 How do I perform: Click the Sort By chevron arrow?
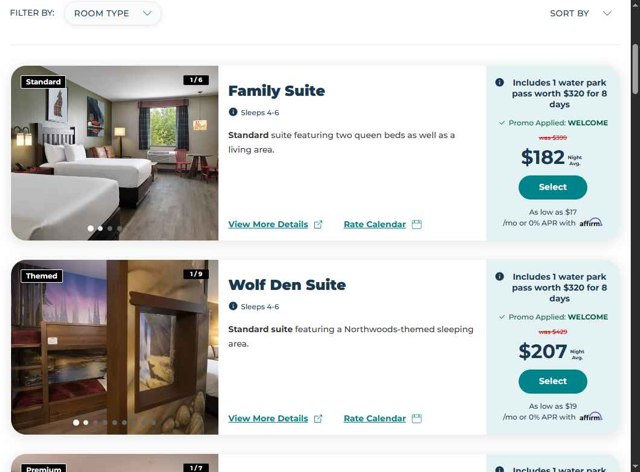click(607, 13)
